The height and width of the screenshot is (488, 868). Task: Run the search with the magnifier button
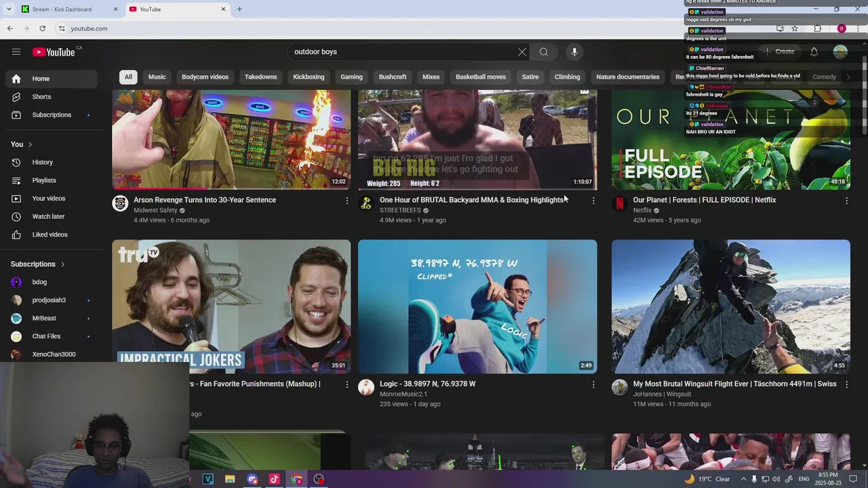(544, 52)
